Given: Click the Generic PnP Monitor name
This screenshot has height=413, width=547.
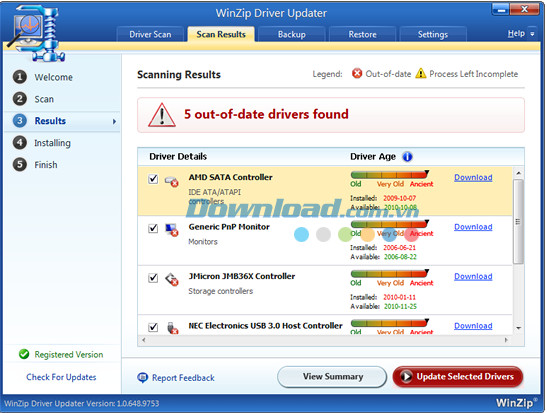Looking at the screenshot, I should tap(229, 227).
